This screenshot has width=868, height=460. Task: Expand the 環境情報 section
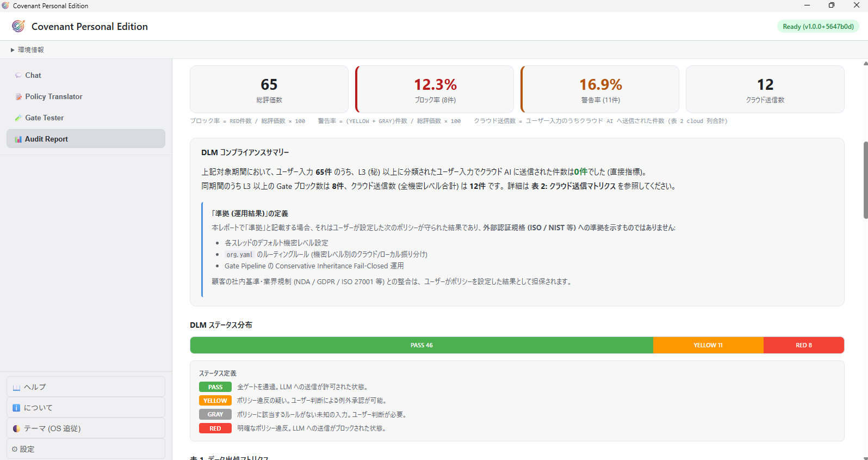click(27, 50)
